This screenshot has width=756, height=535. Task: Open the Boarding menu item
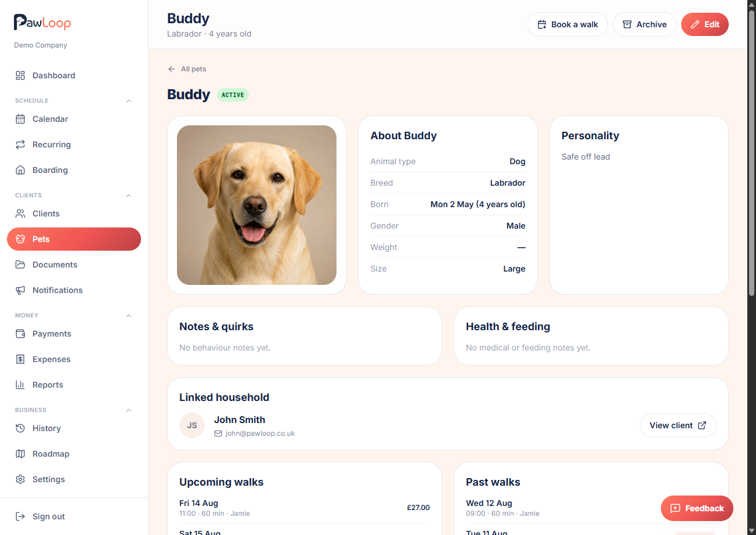point(74,170)
